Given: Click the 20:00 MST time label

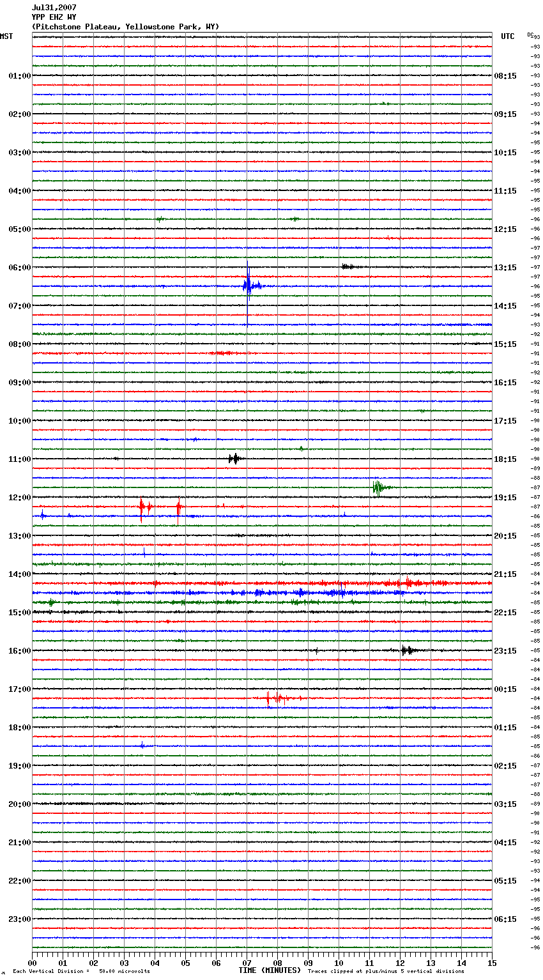Looking at the screenshot, I should point(20,804).
